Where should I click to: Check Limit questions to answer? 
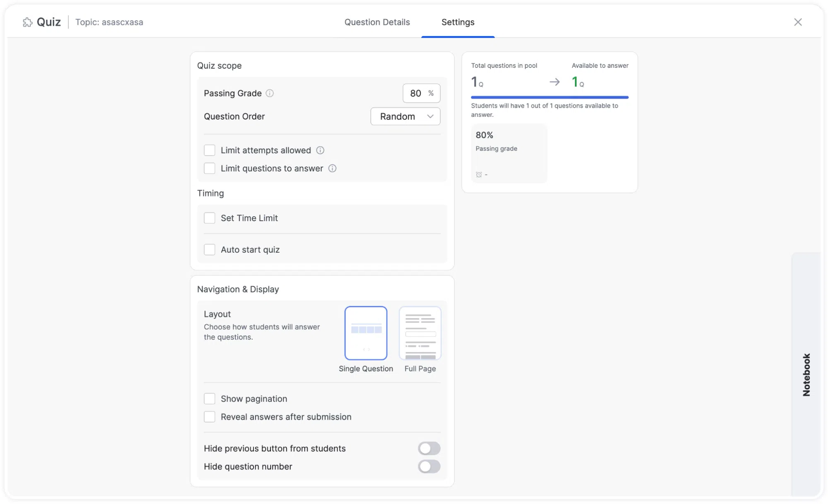click(x=210, y=169)
